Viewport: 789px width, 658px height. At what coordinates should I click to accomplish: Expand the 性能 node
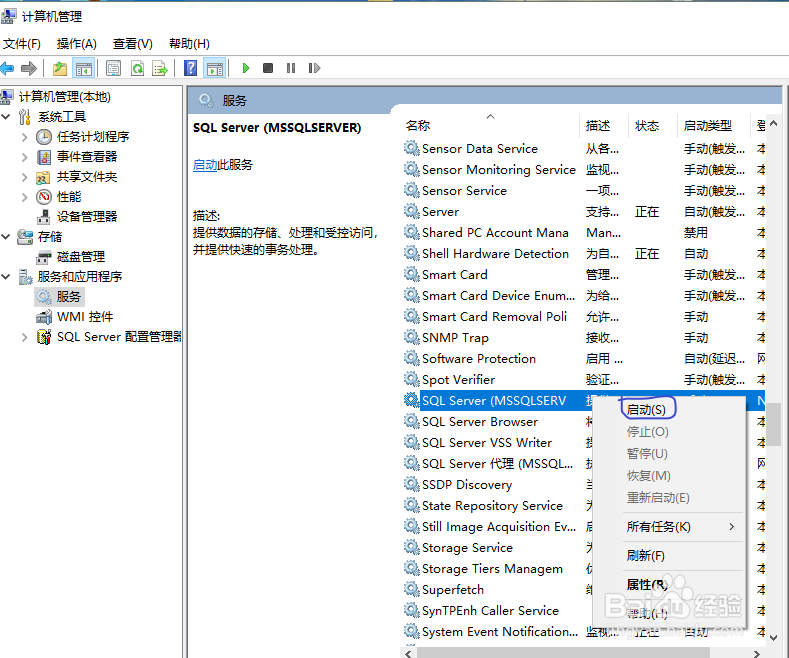pyautogui.click(x=24, y=197)
